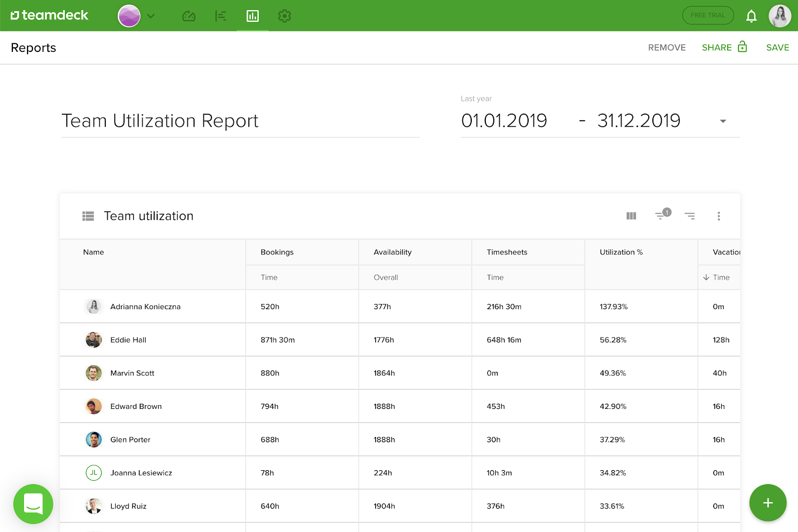Open the notifications bell
This screenshot has height=532, width=798.
click(751, 16)
